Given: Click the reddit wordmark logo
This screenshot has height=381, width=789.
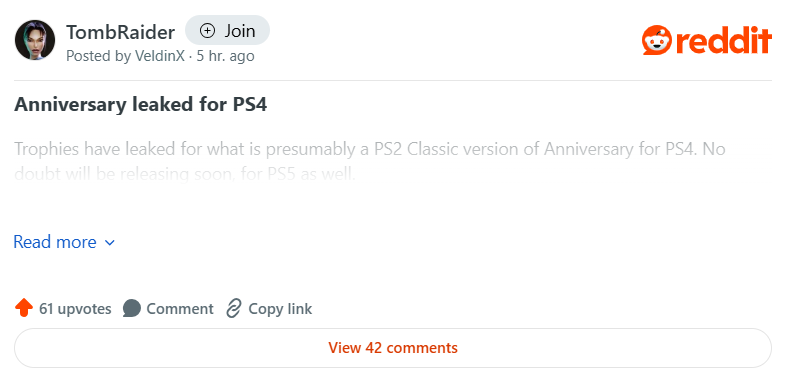Looking at the screenshot, I should pyautogui.click(x=724, y=40).
